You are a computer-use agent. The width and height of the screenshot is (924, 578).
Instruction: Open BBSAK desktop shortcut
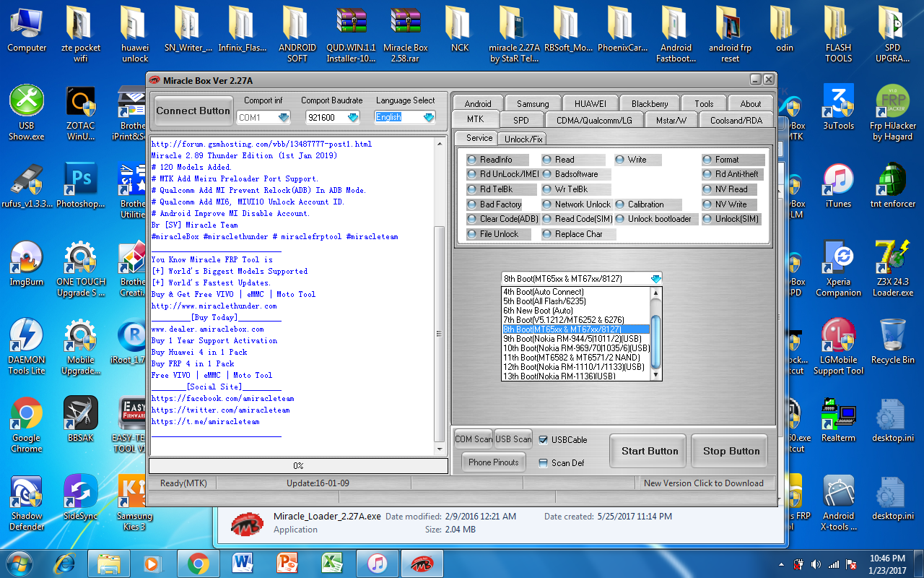pos(81,420)
